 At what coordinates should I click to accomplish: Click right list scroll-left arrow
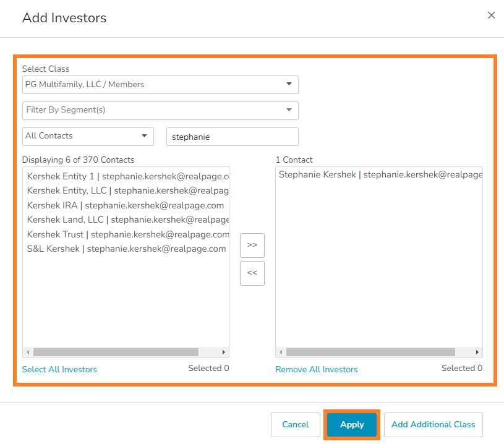[281, 352]
